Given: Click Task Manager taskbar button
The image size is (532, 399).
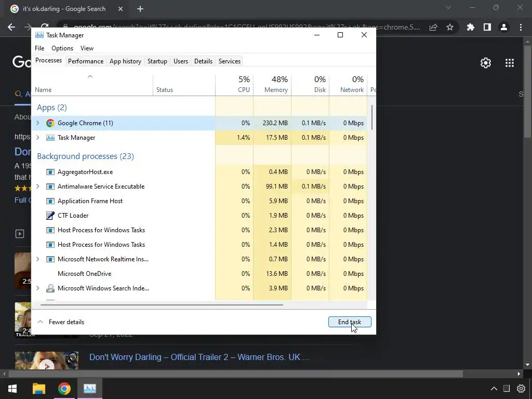Looking at the screenshot, I should 90,389.
